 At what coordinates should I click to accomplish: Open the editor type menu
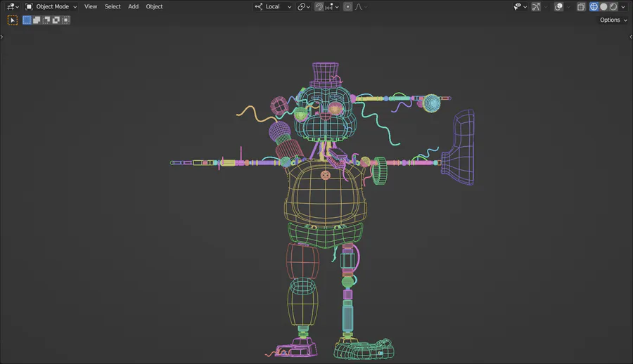[13, 6]
